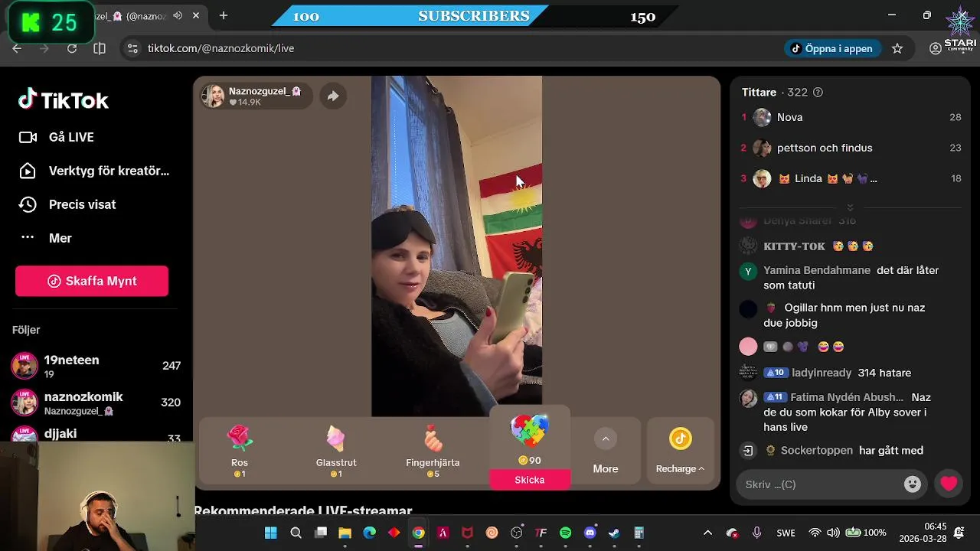Click the address bar URL
This screenshot has height=551, width=980.
click(220, 48)
